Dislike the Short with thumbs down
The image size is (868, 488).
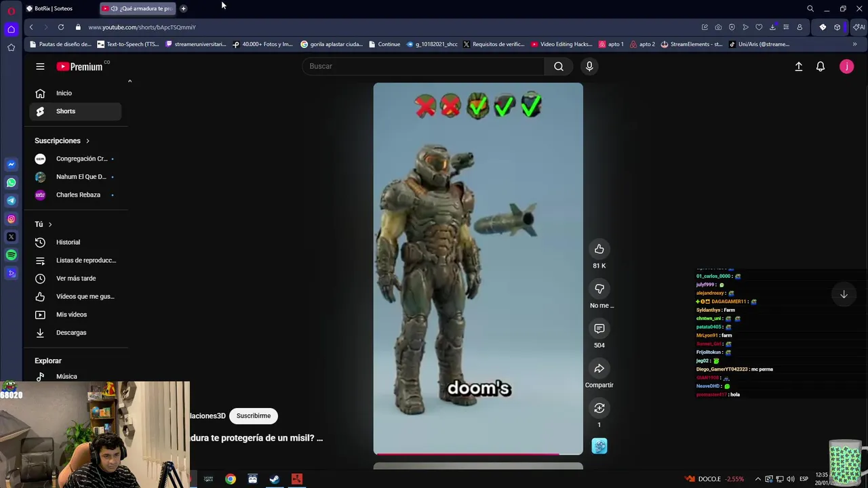(599, 289)
